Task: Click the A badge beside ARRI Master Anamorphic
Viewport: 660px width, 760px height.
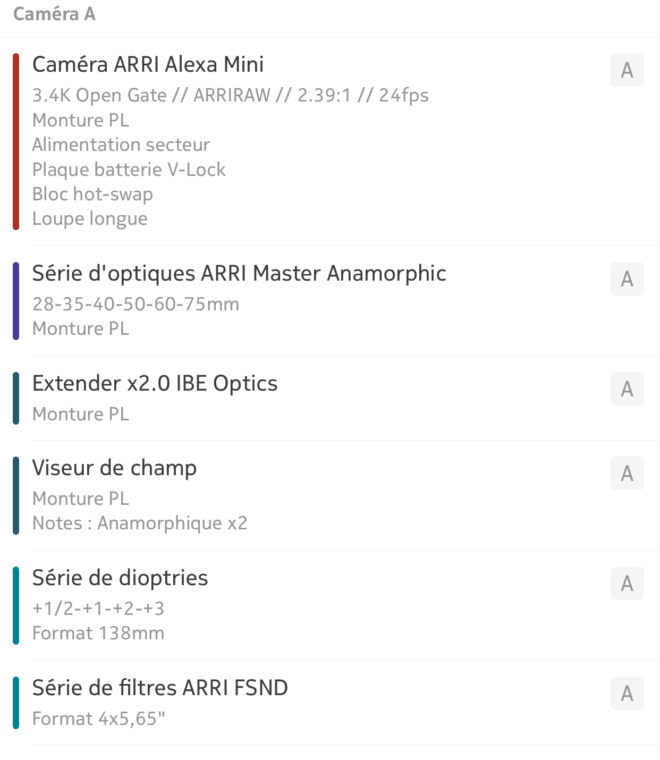Action: click(627, 279)
